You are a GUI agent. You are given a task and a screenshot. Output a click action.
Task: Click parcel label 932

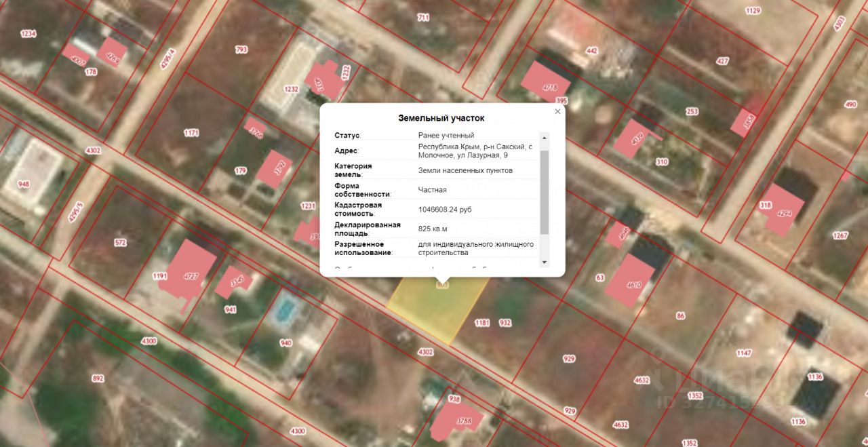click(x=505, y=323)
